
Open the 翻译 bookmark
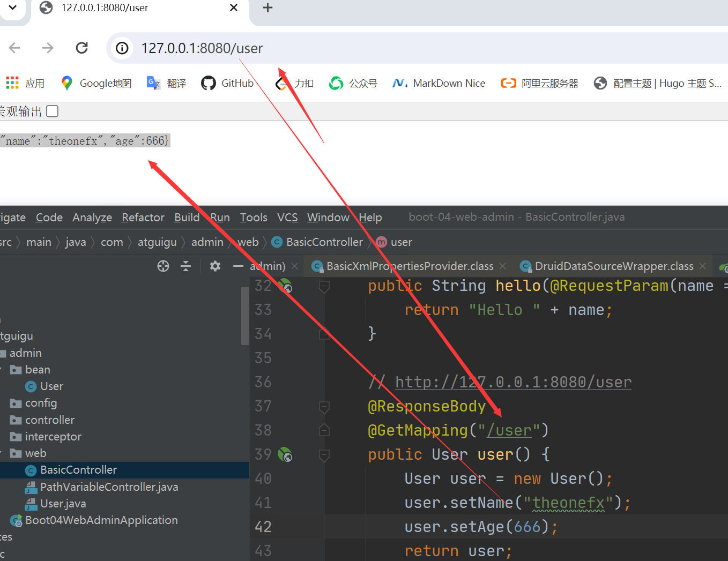(166, 83)
